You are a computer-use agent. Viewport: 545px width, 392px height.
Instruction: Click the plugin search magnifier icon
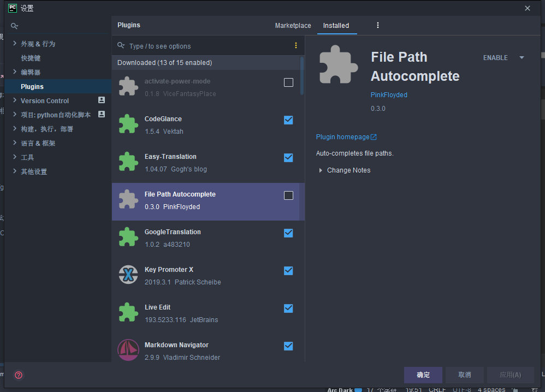[121, 45]
